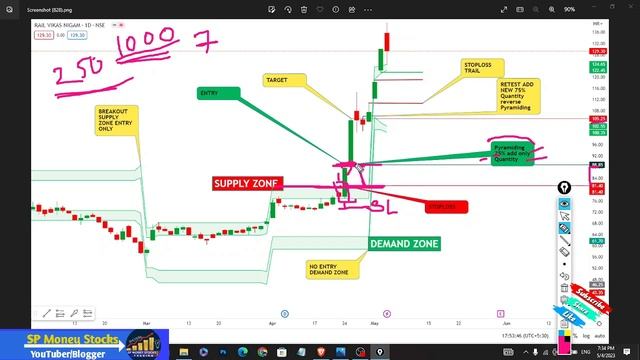Rotate the image using the rotate icon
Image resolution: width=640 pixels, height=360 pixels.
288,9
